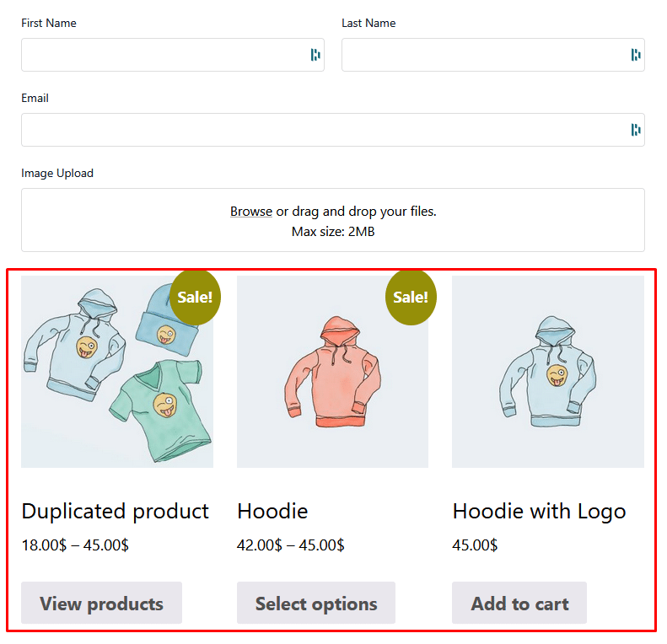Click the autofill icon in First Name field
This screenshot has width=667, height=644.
coord(315,55)
